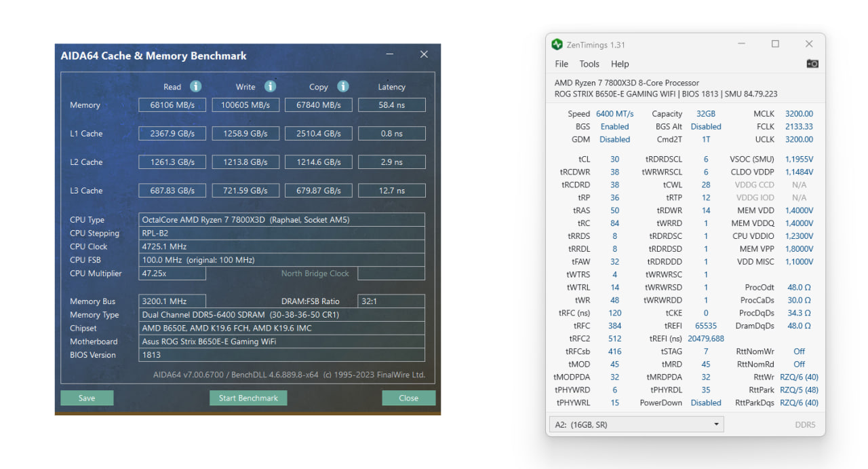
Task: Click the Cmd2T value 1T
Action: 706,139
